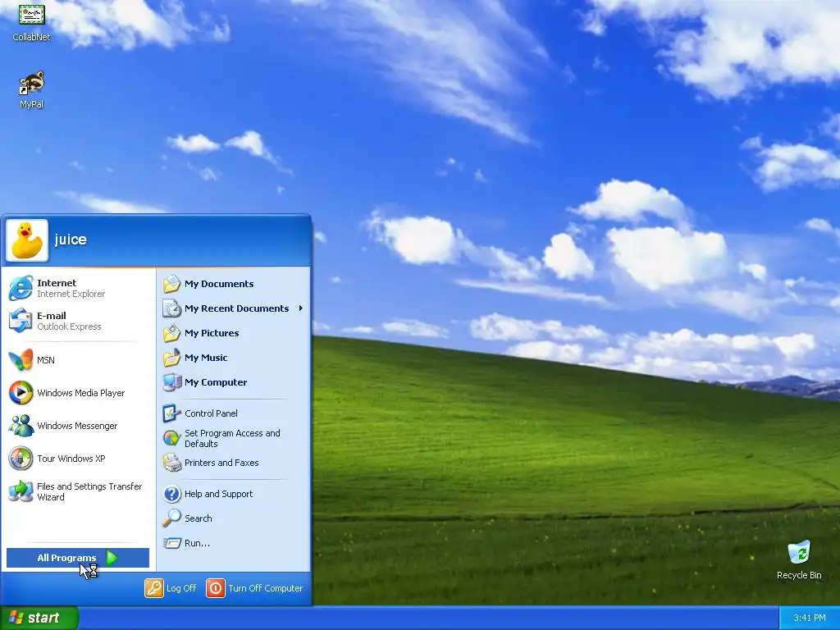Open the Help and Support icon
The height and width of the screenshot is (630, 840).
tap(172, 494)
